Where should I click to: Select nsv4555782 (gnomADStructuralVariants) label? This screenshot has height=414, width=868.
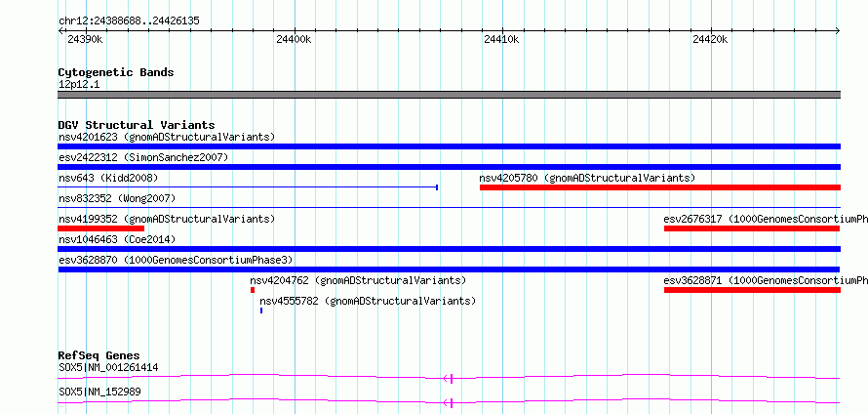click(x=368, y=301)
